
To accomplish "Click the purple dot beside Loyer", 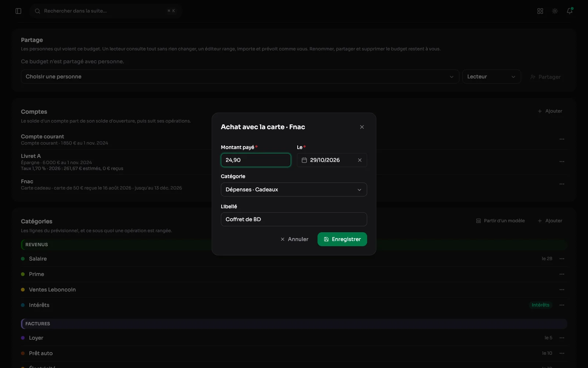I will 23,338.
